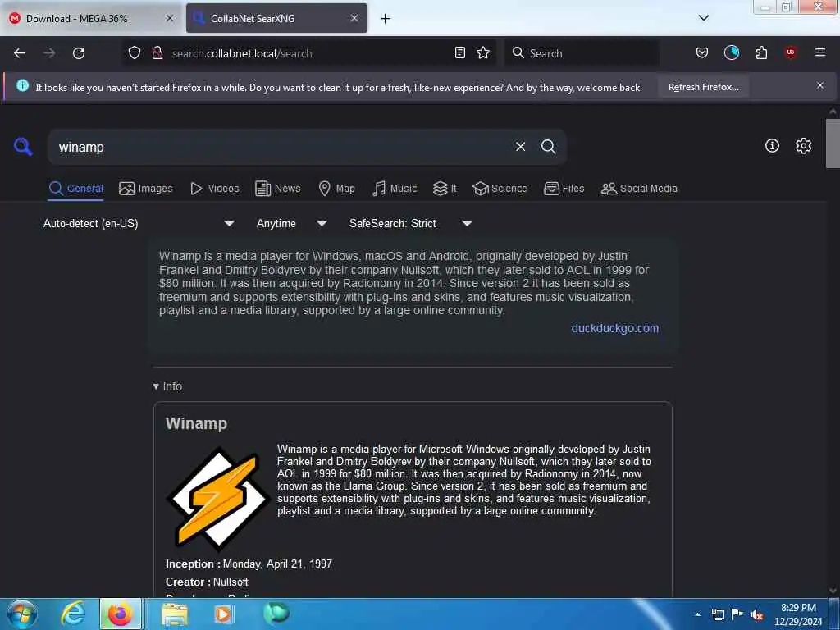Image resolution: width=840 pixels, height=630 pixels.
Task: Select the General search category
Action: pyautogui.click(x=75, y=189)
